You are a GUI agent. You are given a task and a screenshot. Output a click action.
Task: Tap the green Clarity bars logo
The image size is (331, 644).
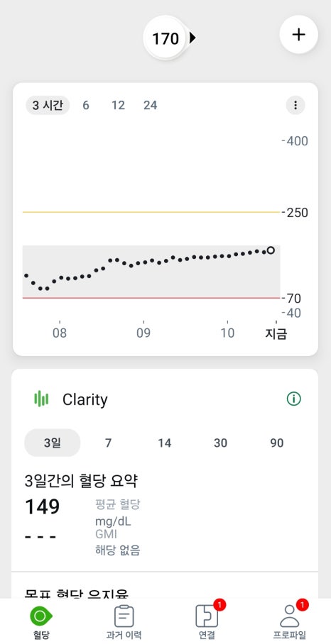pos(41,399)
